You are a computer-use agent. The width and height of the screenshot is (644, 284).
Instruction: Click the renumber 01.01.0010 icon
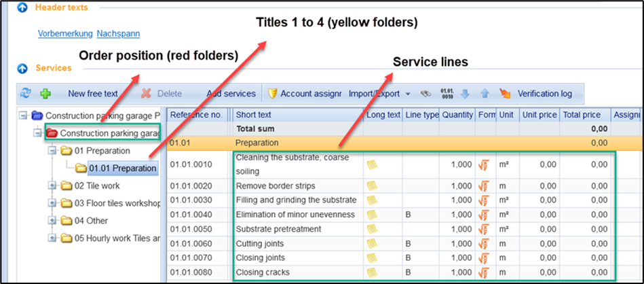tap(447, 94)
